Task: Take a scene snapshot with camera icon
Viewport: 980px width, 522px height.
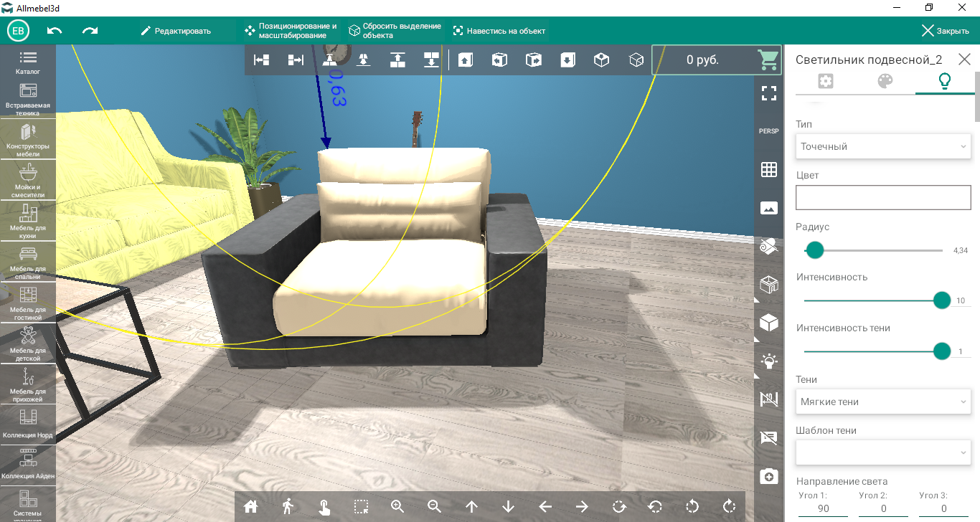Action: (x=769, y=476)
